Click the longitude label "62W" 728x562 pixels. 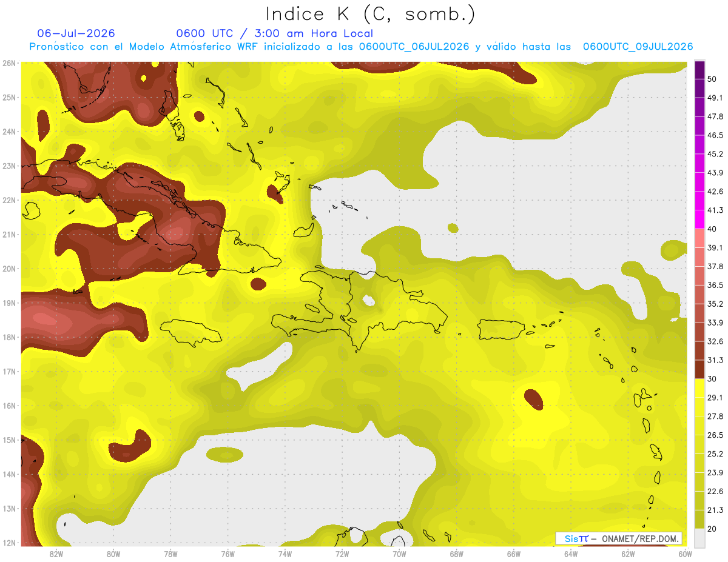click(x=628, y=554)
